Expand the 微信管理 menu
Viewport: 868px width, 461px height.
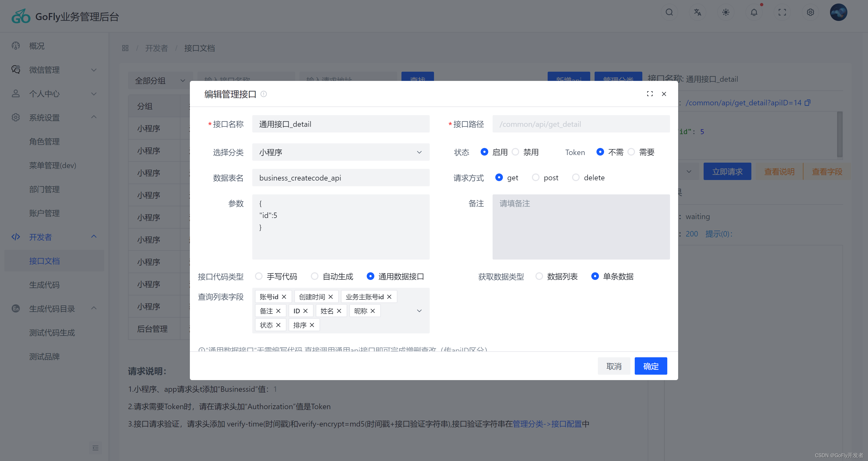point(54,70)
